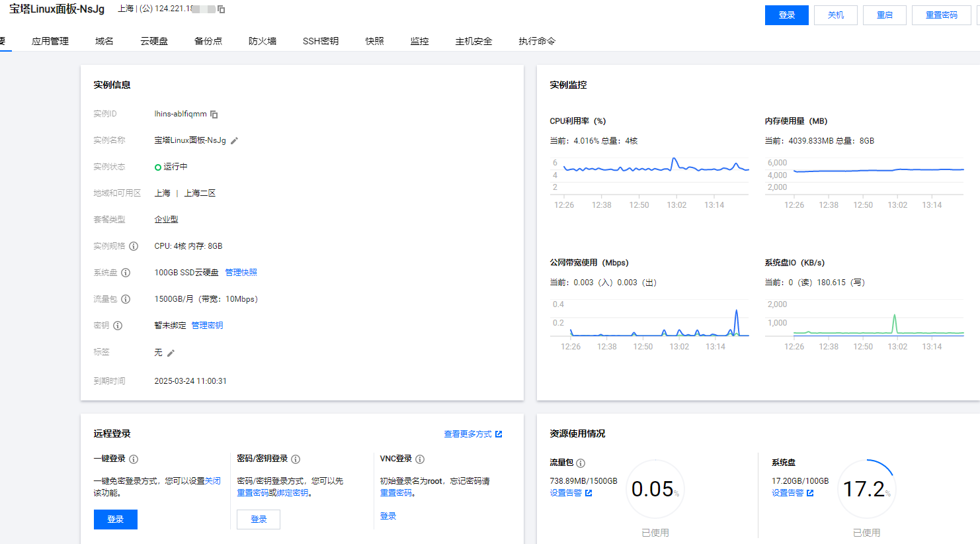Open info icon beside 一键登录
This screenshot has width=980, height=544.
pyautogui.click(x=134, y=459)
